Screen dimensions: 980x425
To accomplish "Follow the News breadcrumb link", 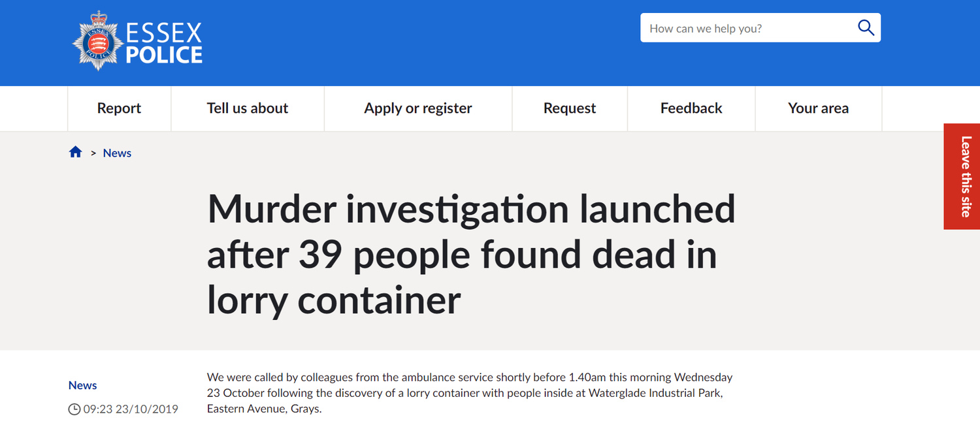I will [117, 153].
